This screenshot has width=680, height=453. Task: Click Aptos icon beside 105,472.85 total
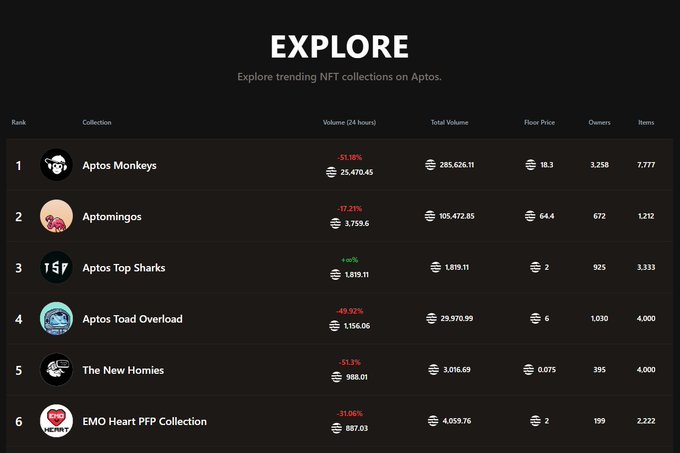[x=430, y=216]
